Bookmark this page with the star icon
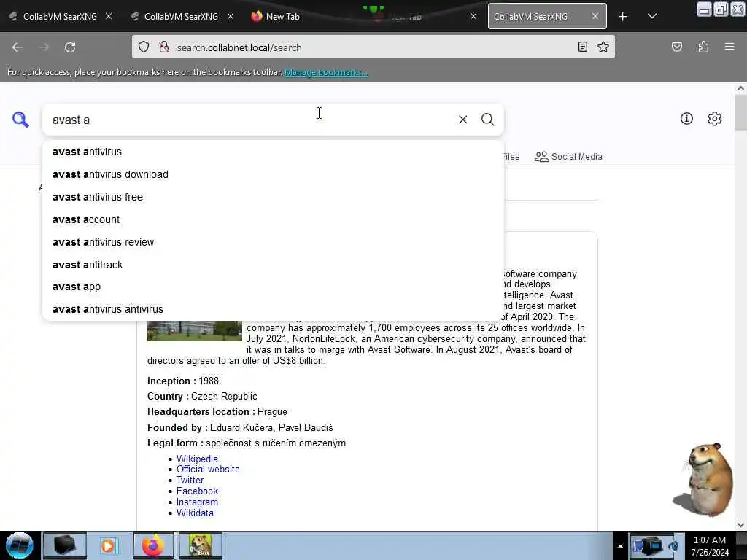The width and height of the screenshot is (747, 560). click(x=603, y=47)
